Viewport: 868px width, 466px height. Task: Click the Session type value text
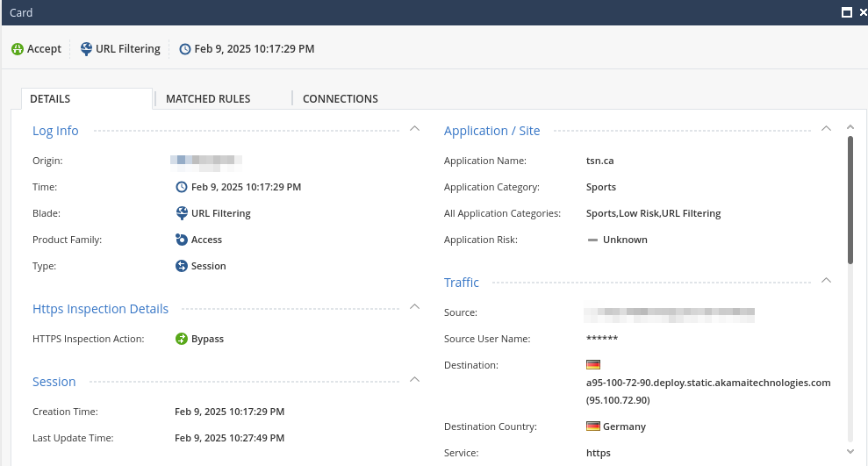209,266
